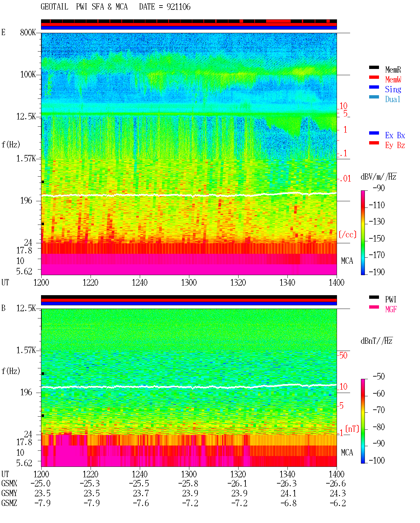420x523 pixels.
Task: Select the "-110" color scale tick
Action: pyautogui.click(x=377, y=205)
